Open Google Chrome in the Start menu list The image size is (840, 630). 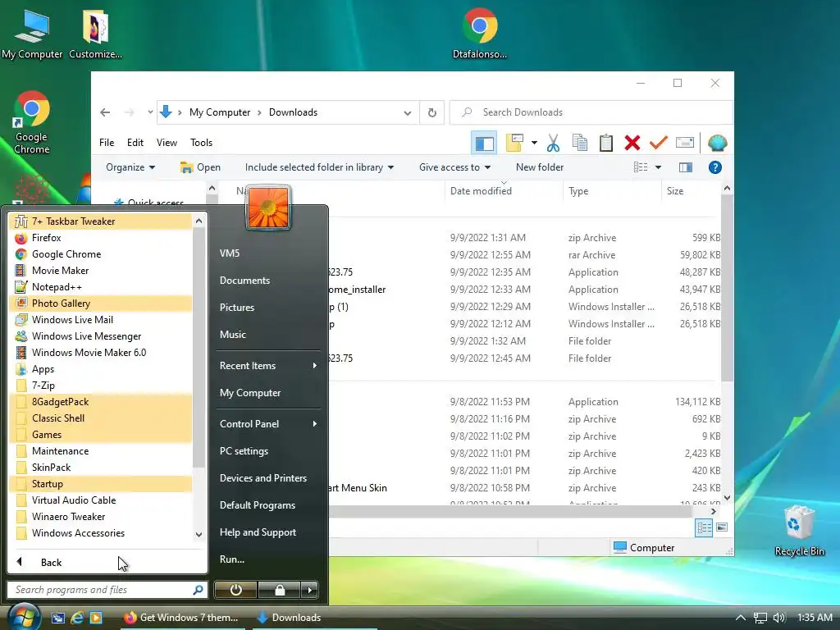coord(101,254)
